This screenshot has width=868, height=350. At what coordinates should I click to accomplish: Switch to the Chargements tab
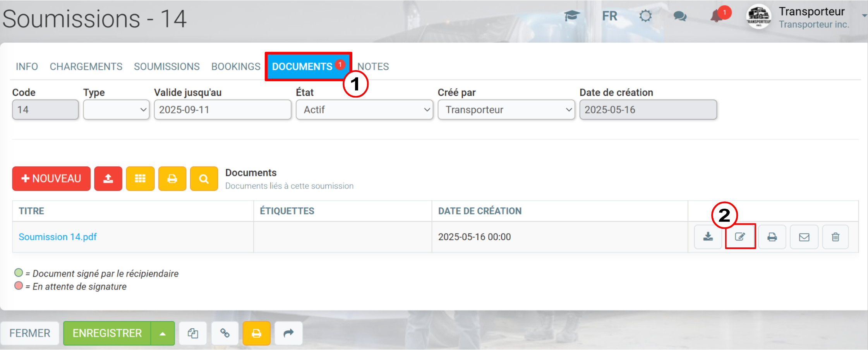point(86,67)
